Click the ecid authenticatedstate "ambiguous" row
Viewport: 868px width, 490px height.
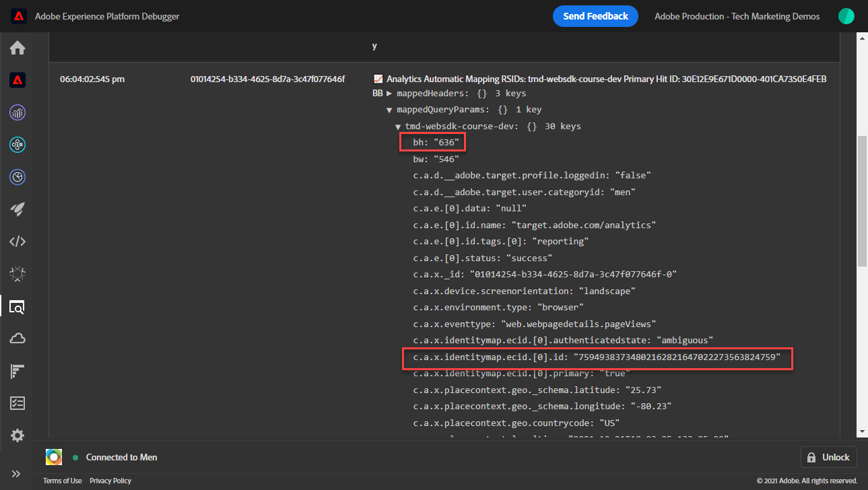click(563, 341)
